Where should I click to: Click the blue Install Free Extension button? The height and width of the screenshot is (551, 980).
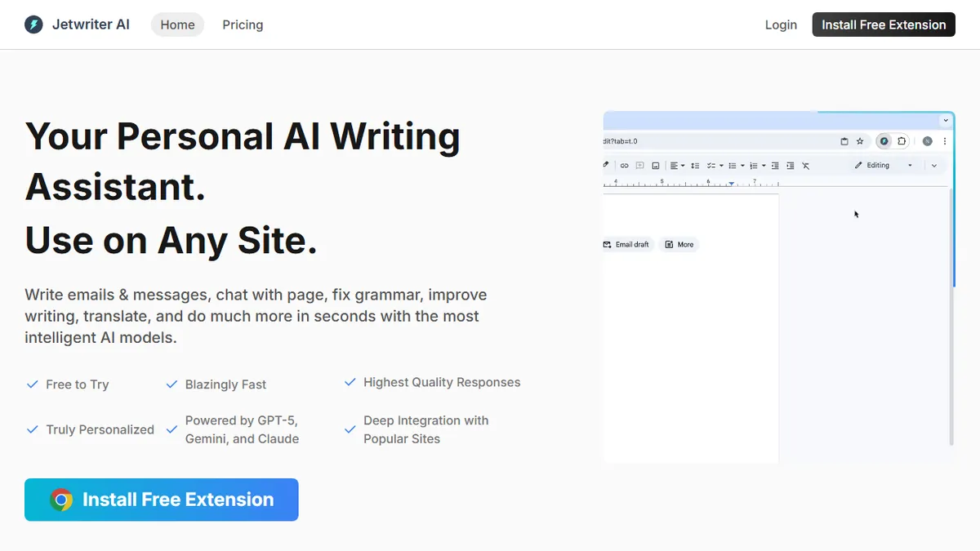coord(162,500)
